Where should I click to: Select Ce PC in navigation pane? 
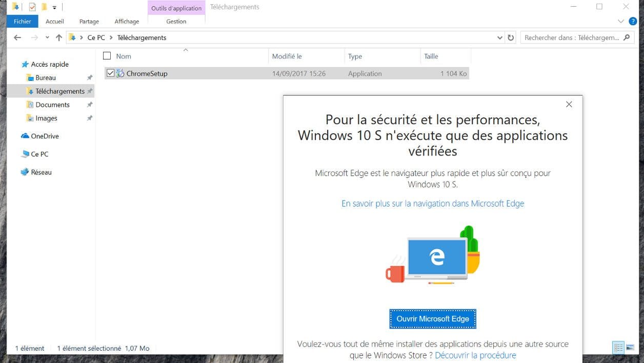pos(39,154)
